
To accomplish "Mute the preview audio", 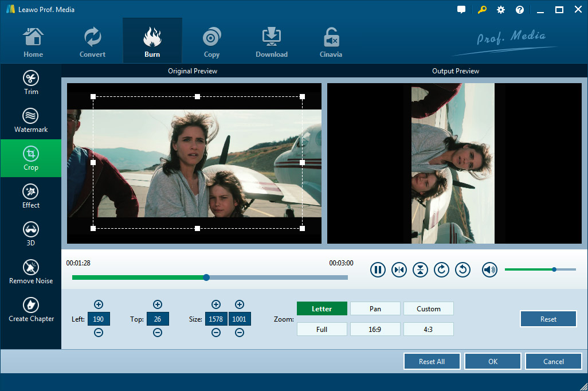I will (x=489, y=269).
